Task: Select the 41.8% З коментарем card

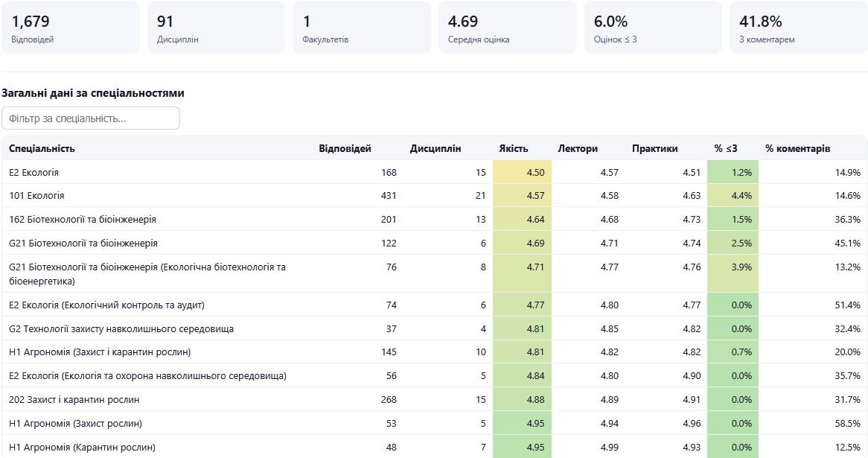Action: 798,27
